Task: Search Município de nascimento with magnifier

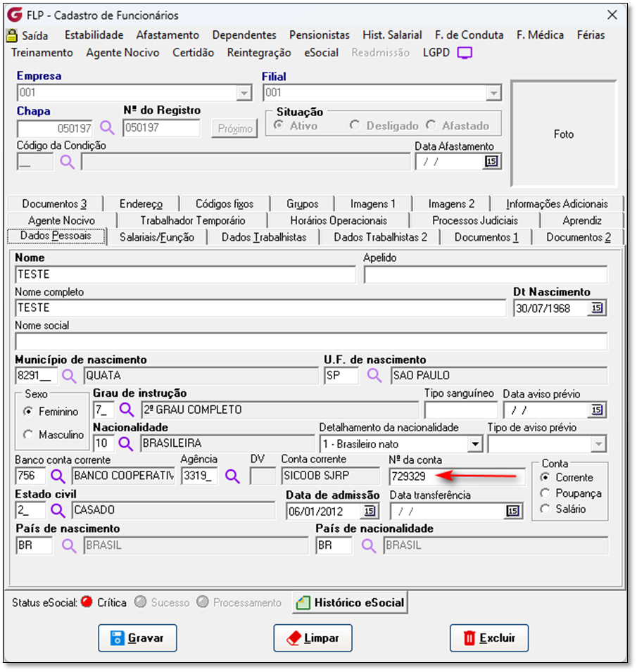Action: 69,376
